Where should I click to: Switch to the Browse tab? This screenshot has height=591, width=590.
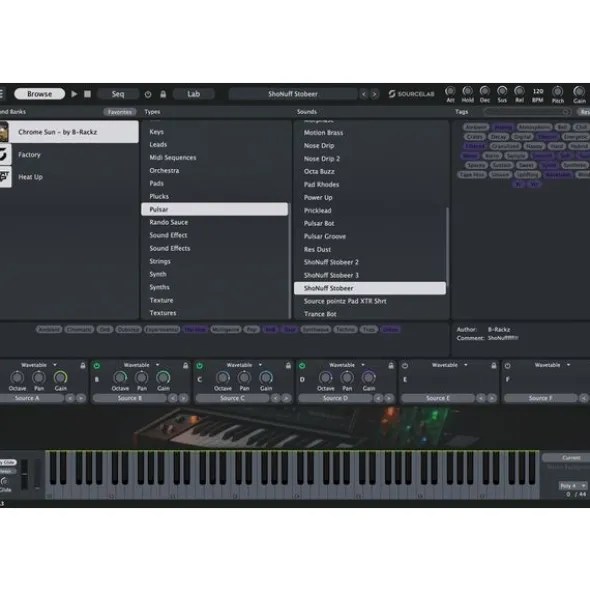pos(39,94)
